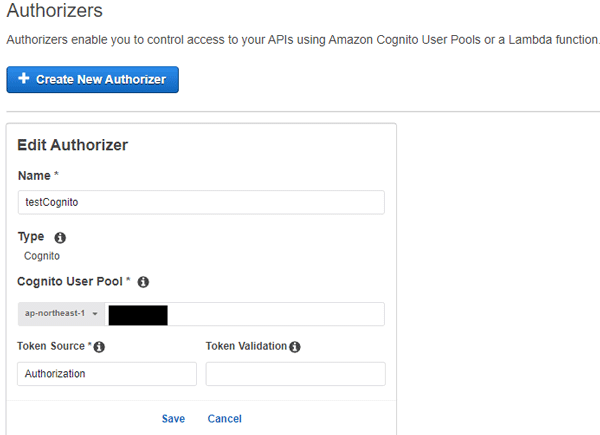Image resolution: width=600 pixels, height=435 pixels.
Task: Save the authorizer changes
Action: 173,419
